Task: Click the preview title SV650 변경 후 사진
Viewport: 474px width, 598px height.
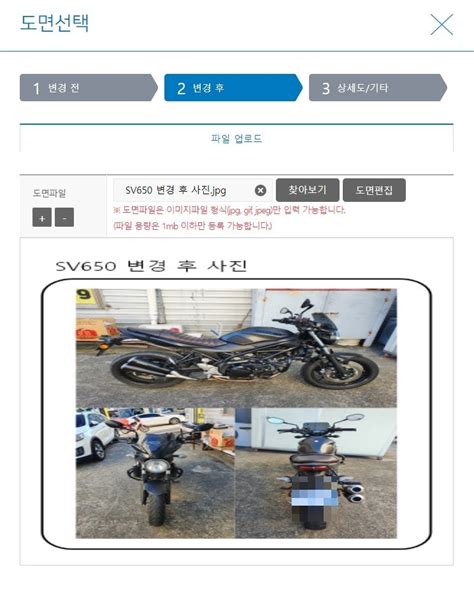Action: tap(151, 266)
